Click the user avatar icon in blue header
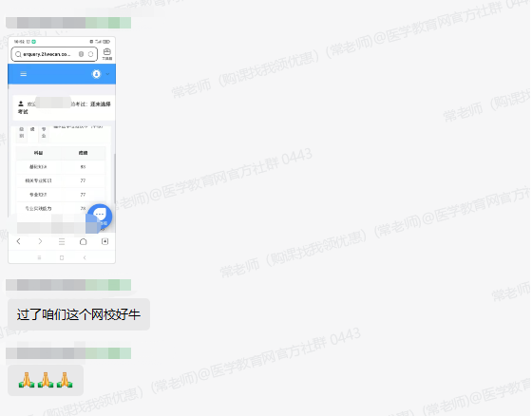Image resolution: width=532 pixels, height=416 pixels. tap(96, 74)
